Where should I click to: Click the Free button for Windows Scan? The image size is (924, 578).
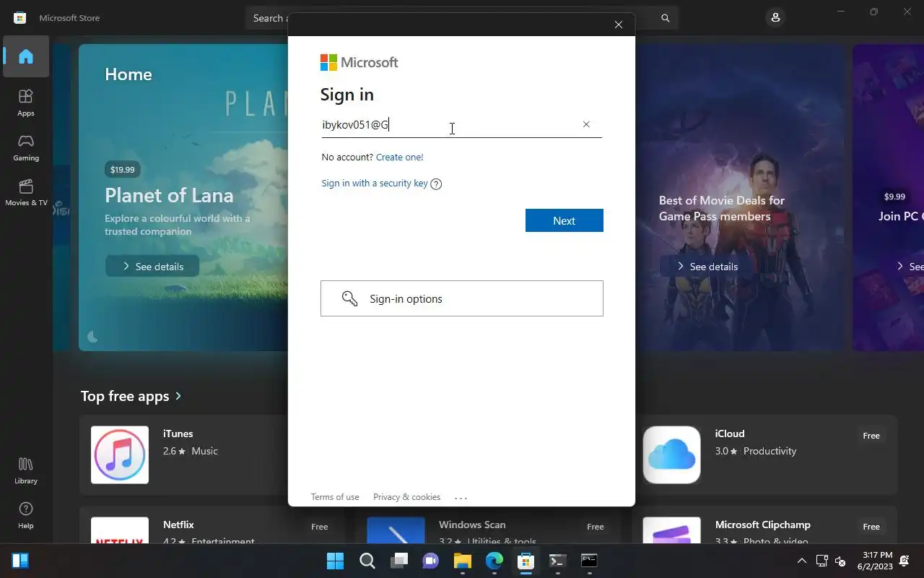click(596, 527)
